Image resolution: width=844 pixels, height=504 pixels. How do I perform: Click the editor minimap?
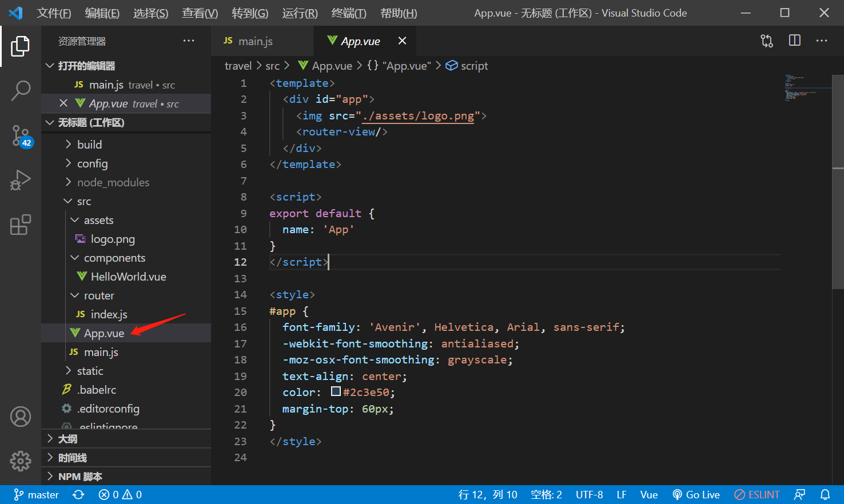(808, 89)
